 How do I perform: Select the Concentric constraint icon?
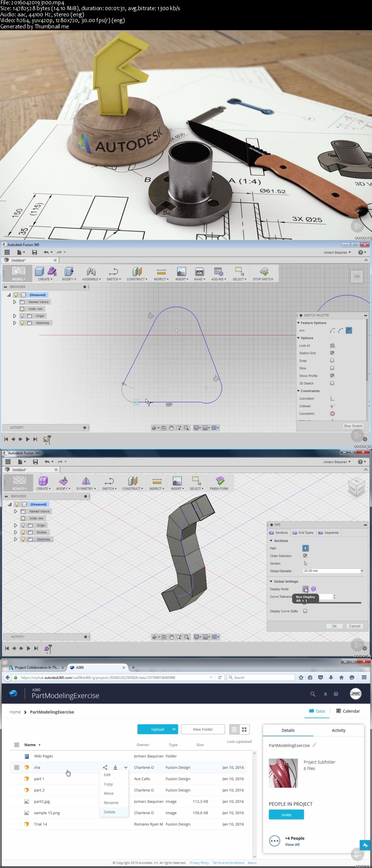[332, 414]
